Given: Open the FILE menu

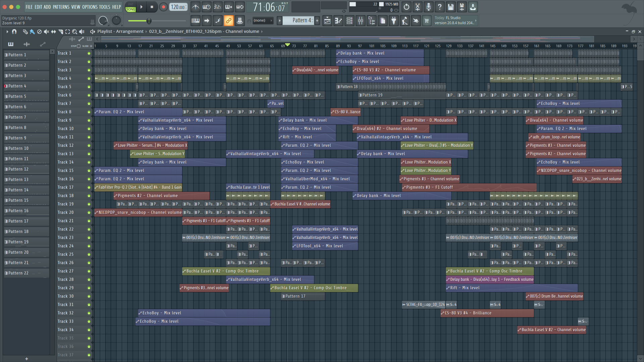Looking at the screenshot, I should point(29,7).
